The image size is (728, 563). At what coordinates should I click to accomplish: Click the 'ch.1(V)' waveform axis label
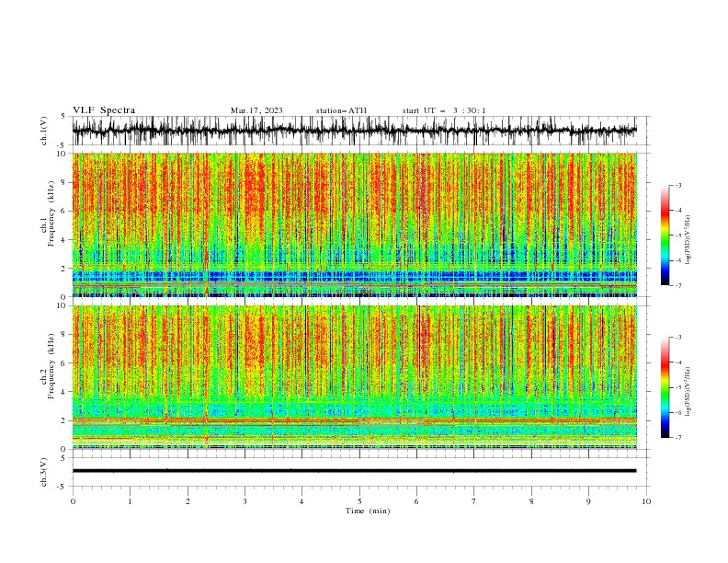coord(44,131)
